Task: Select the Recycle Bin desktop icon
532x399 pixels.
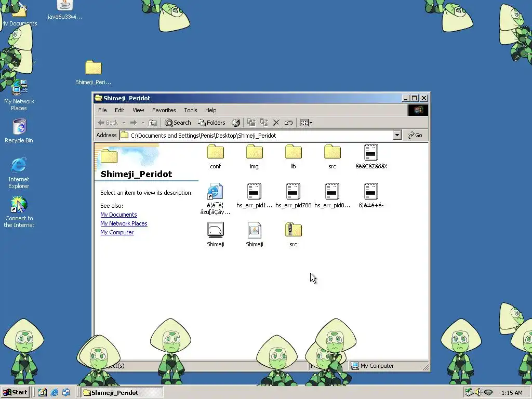Action: 19,131
